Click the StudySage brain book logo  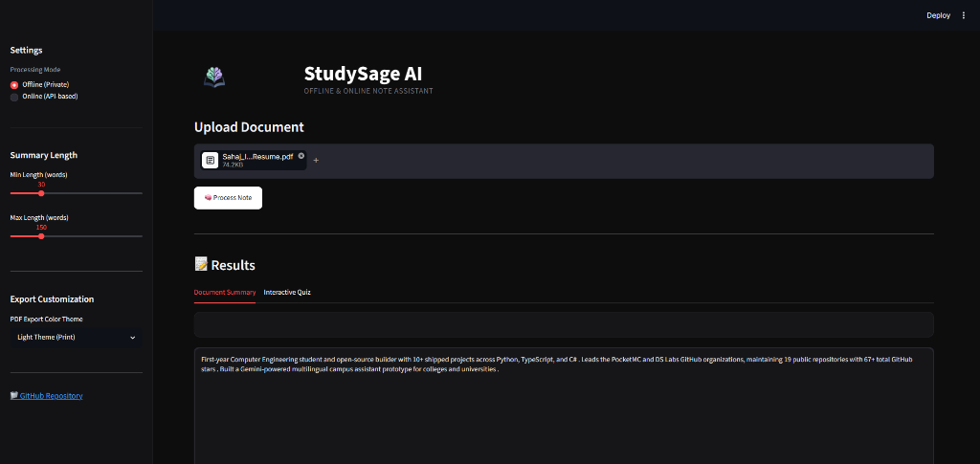214,77
